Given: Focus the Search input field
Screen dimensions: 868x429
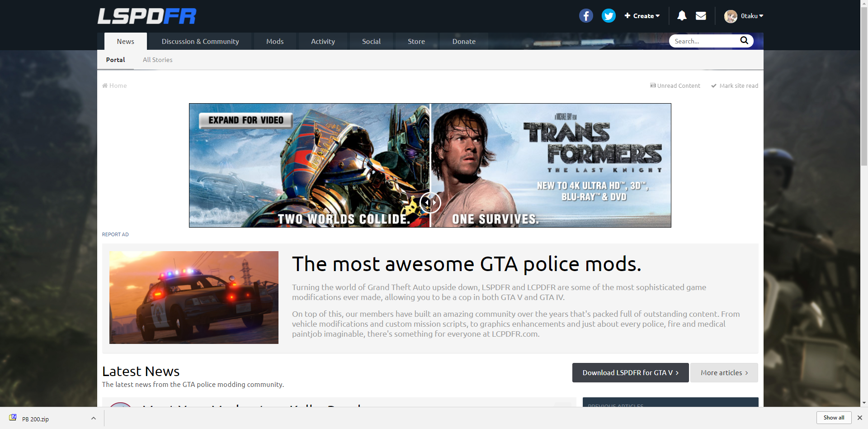Looking at the screenshot, I should pyautogui.click(x=705, y=41).
